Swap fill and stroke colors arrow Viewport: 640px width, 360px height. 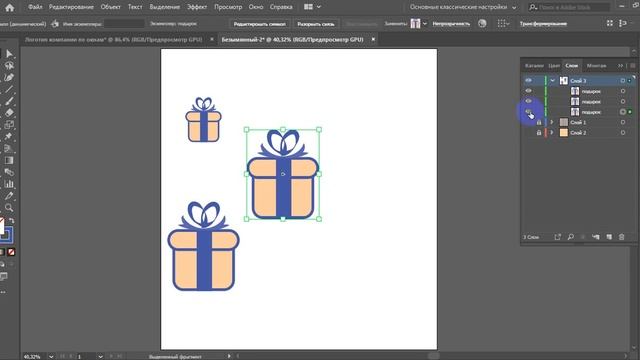point(12,221)
